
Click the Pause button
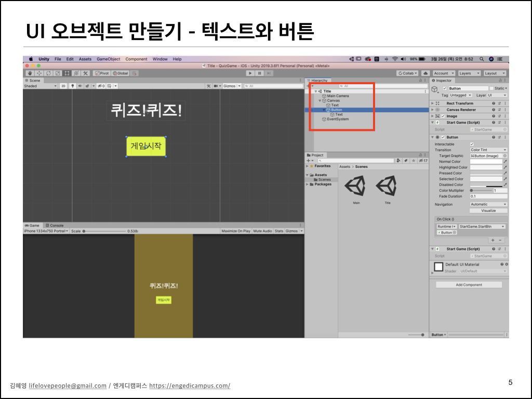(x=260, y=73)
